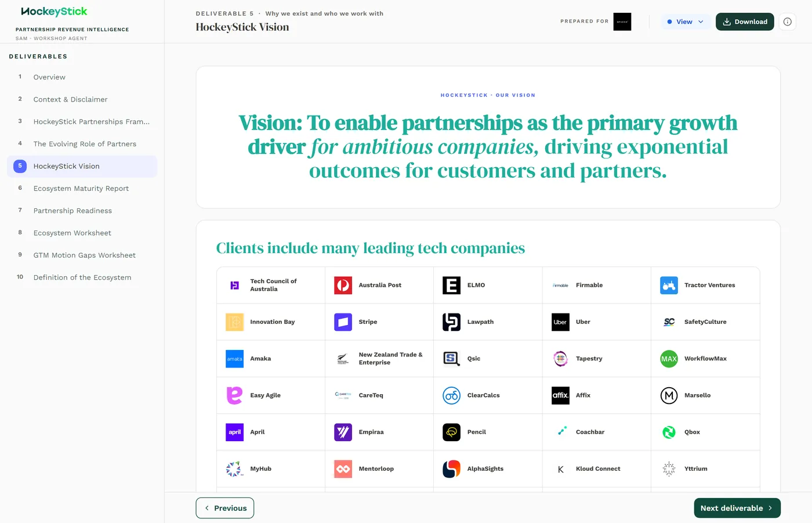This screenshot has height=523, width=812.
Task: Click the Uber logo icon
Action: point(560,322)
